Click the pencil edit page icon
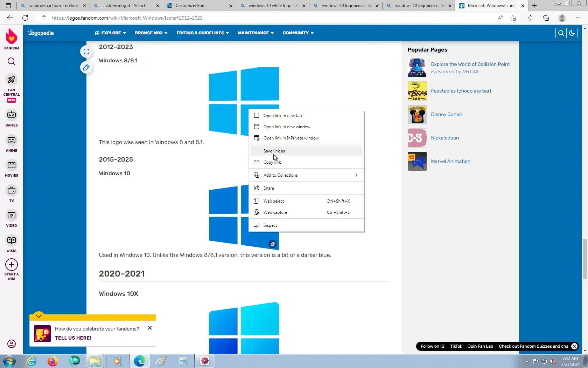 click(x=86, y=67)
